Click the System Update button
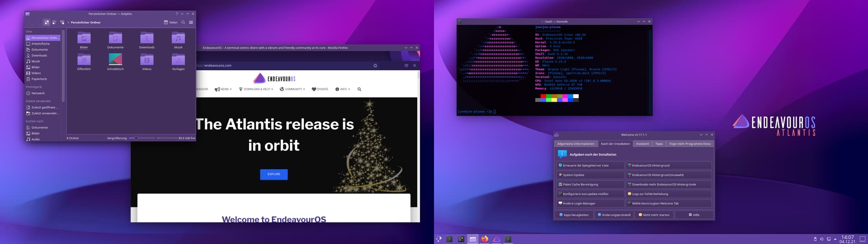The image size is (868, 244). [590, 175]
